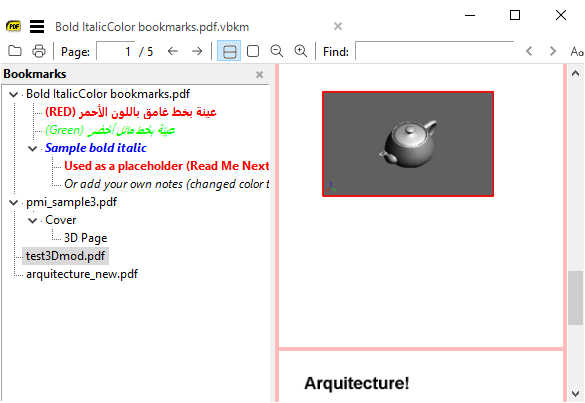Open the hamburger menu icon
This screenshot has width=585, height=403.
[x=37, y=26]
